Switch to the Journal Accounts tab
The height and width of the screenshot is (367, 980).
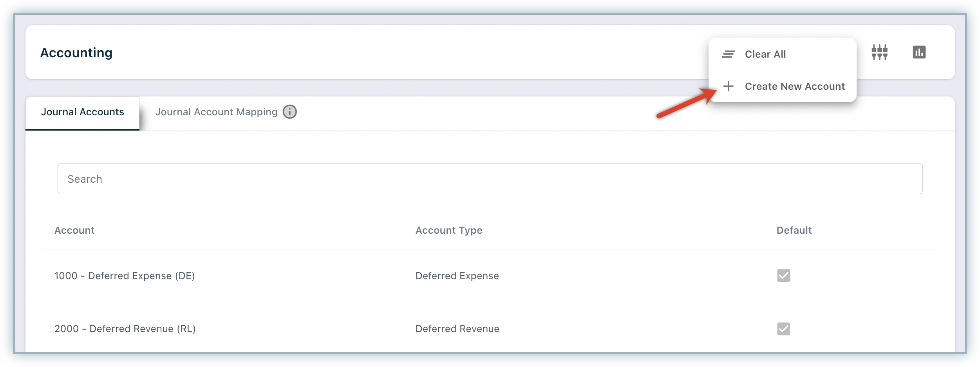(x=82, y=112)
